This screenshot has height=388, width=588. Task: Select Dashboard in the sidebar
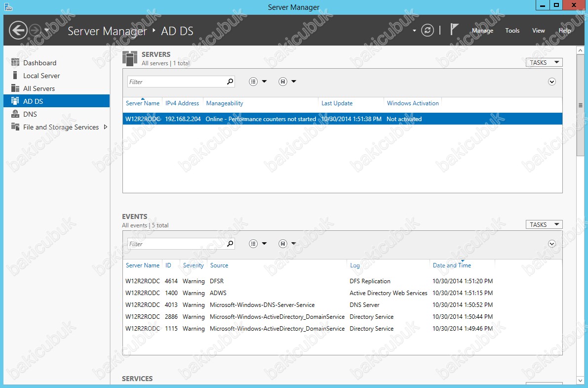click(57, 63)
